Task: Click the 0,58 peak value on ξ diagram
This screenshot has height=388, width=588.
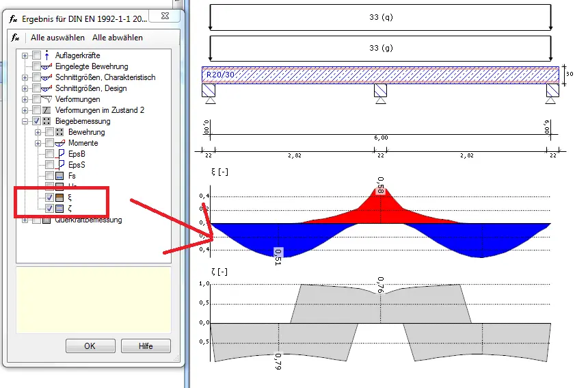Action: 381,185
